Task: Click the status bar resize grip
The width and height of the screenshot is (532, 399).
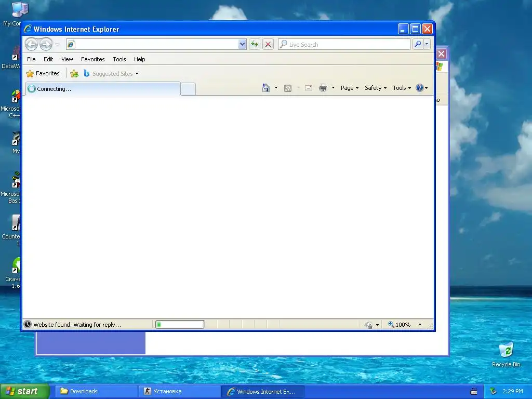Action: [430, 326]
